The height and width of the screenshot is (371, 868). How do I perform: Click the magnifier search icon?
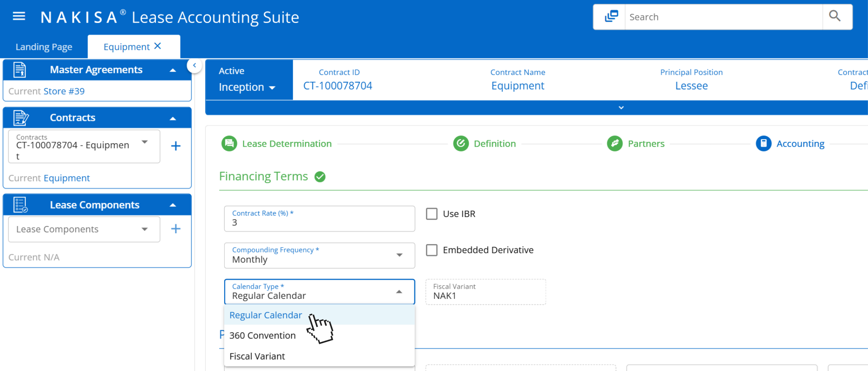[x=835, y=16]
